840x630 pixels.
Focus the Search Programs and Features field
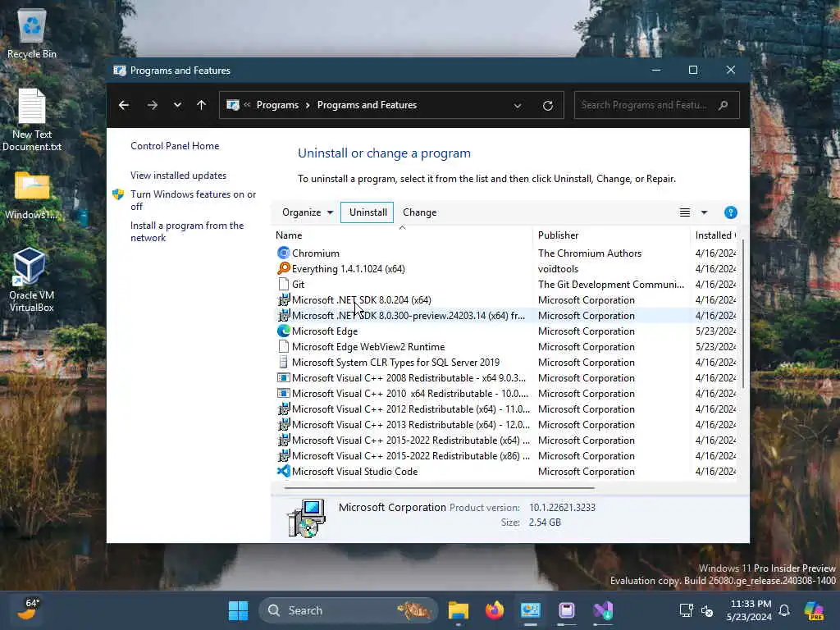coord(656,105)
